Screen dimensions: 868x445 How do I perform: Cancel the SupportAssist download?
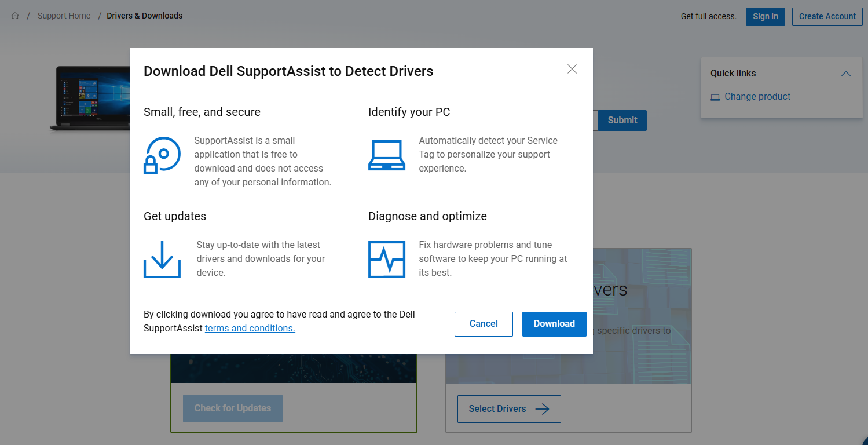[484, 324]
